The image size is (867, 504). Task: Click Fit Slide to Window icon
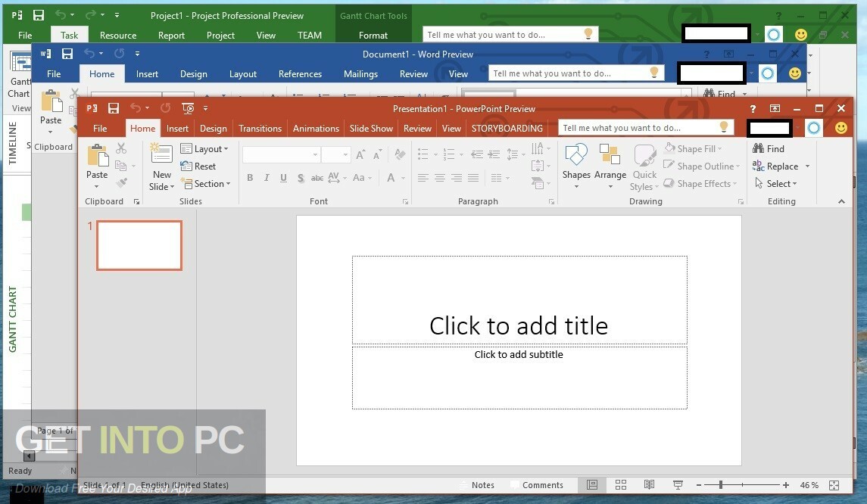(x=834, y=485)
